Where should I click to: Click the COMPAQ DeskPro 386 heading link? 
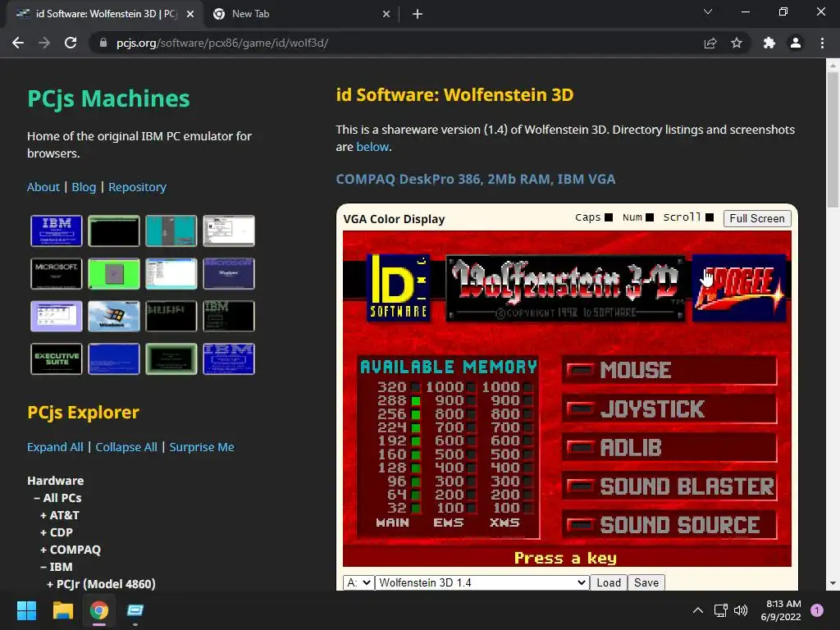[x=475, y=179]
